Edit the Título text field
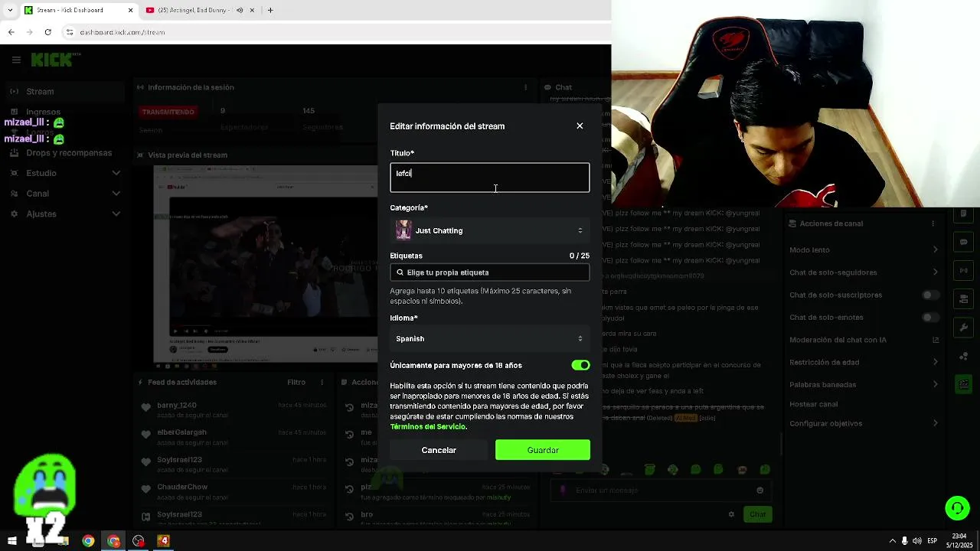The height and width of the screenshot is (551, 980). click(490, 178)
